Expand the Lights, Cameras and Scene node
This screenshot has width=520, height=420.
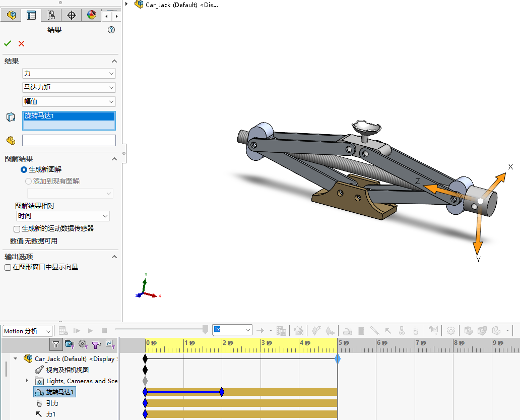27,381
